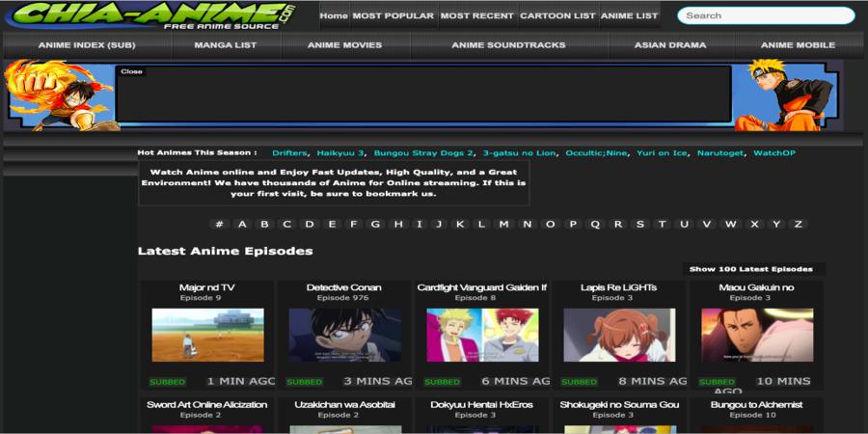This screenshot has height=434, width=868.
Task: Open the MANGA LIST tab
Action: (x=226, y=45)
